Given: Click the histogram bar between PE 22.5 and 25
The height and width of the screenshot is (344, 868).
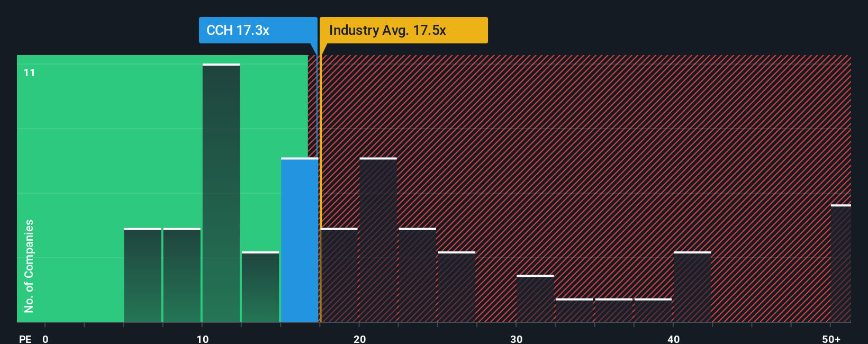Looking at the screenshot, I should [x=418, y=275].
